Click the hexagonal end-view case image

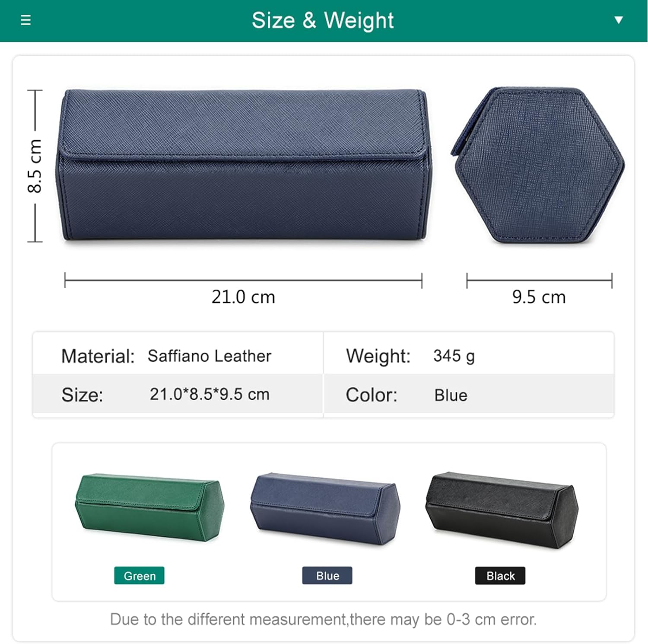point(538,165)
